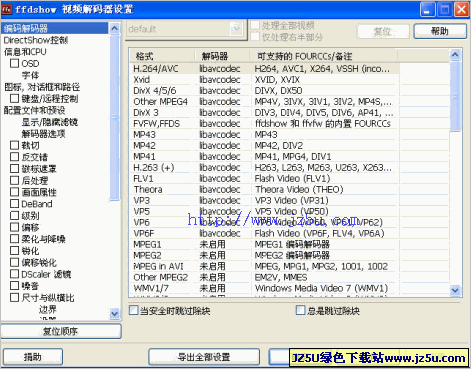
Task: Click the sidebar vertical scrollbar thumb
Action: [114, 117]
